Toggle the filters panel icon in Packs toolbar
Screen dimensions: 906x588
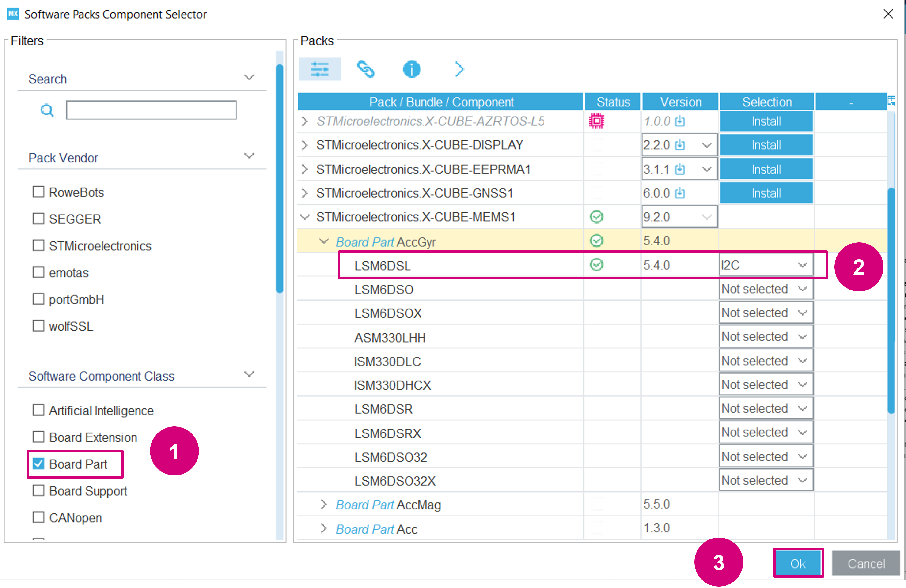pyautogui.click(x=319, y=69)
